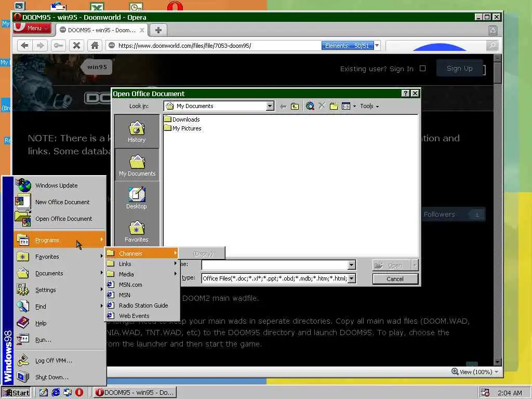Choose Windows Update in Start menu
This screenshot has width=532, height=399.
pyautogui.click(x=59, y=185)
